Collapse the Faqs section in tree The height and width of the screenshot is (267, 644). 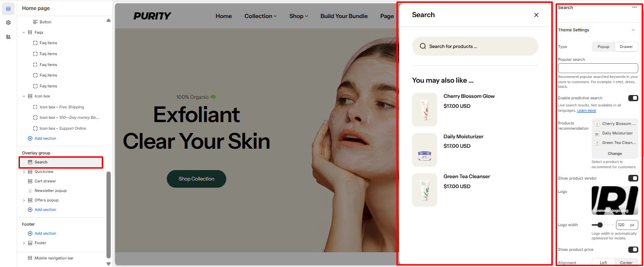[x=24, y=32]
